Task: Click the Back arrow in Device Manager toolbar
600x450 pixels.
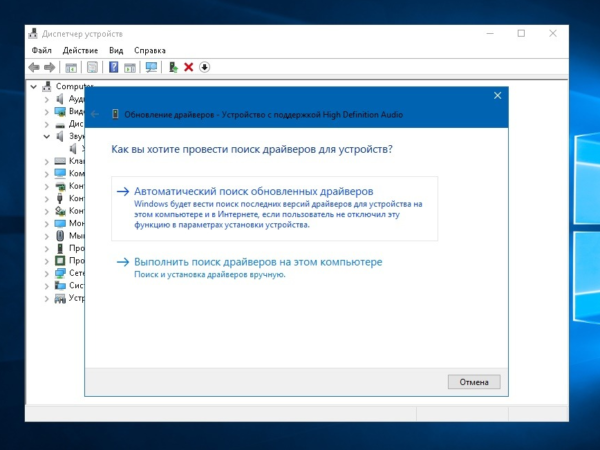Action: point(34,67)
